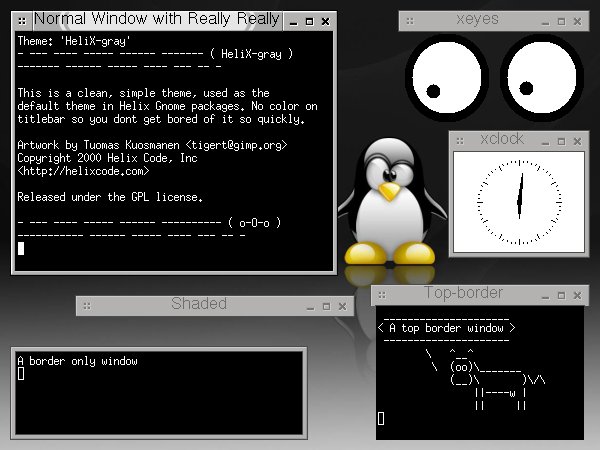Click the "( o-O-o )" text in terminal
The image size is (600, 450).
254,223
